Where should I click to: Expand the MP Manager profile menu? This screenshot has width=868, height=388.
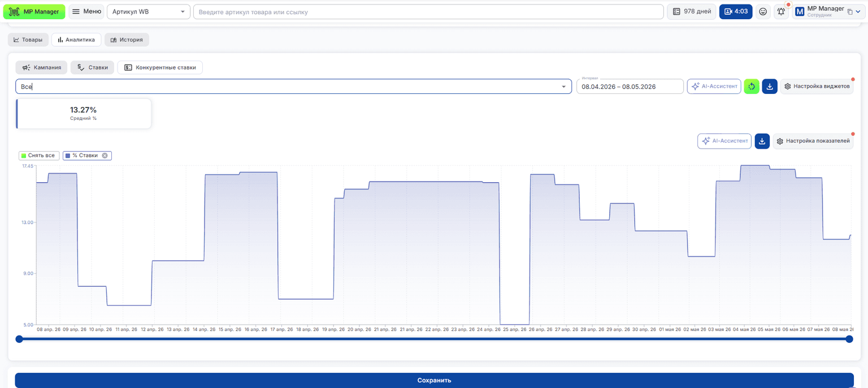[x=828, y=11]
